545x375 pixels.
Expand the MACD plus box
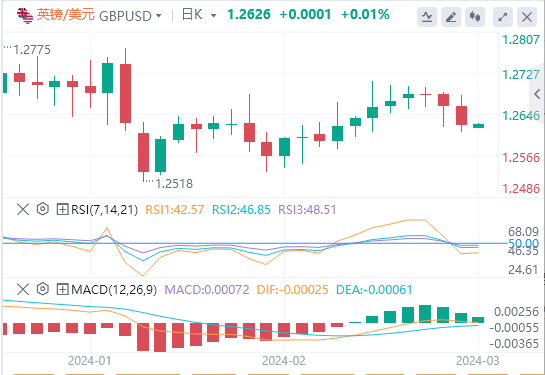(63, 289)
